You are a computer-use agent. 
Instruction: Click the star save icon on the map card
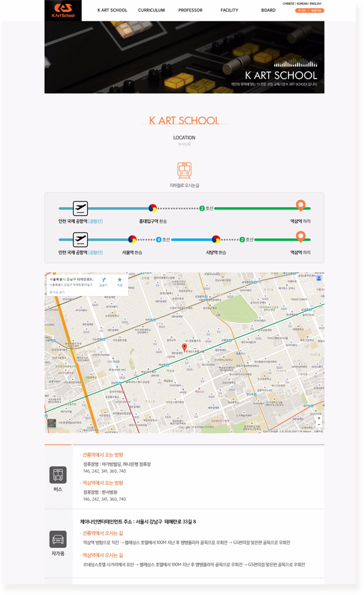[x=120, y=280]
